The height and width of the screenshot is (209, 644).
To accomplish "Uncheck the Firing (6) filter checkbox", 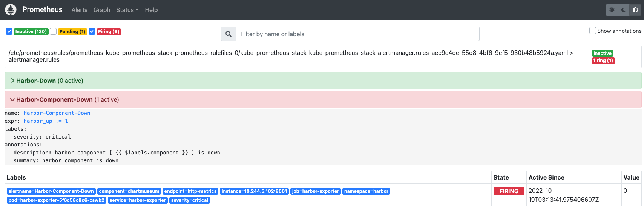I will click(92, 31).
